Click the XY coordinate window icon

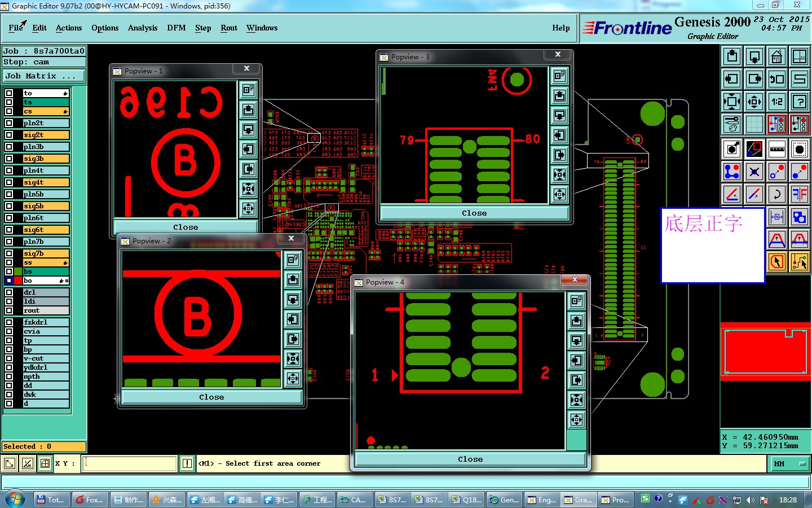800,56
